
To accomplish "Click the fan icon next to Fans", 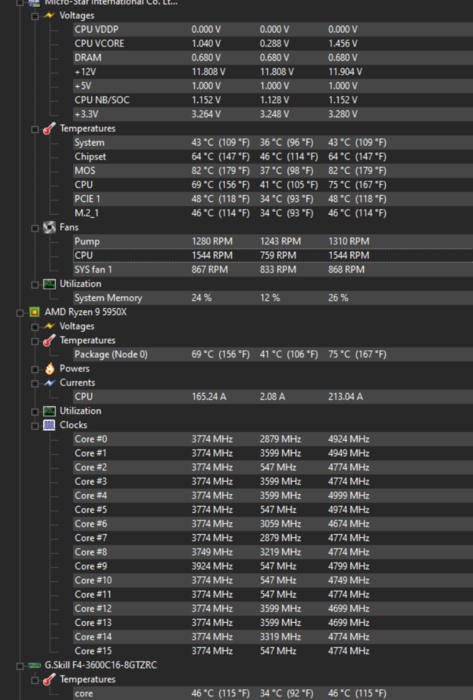I will coord(49,227).
